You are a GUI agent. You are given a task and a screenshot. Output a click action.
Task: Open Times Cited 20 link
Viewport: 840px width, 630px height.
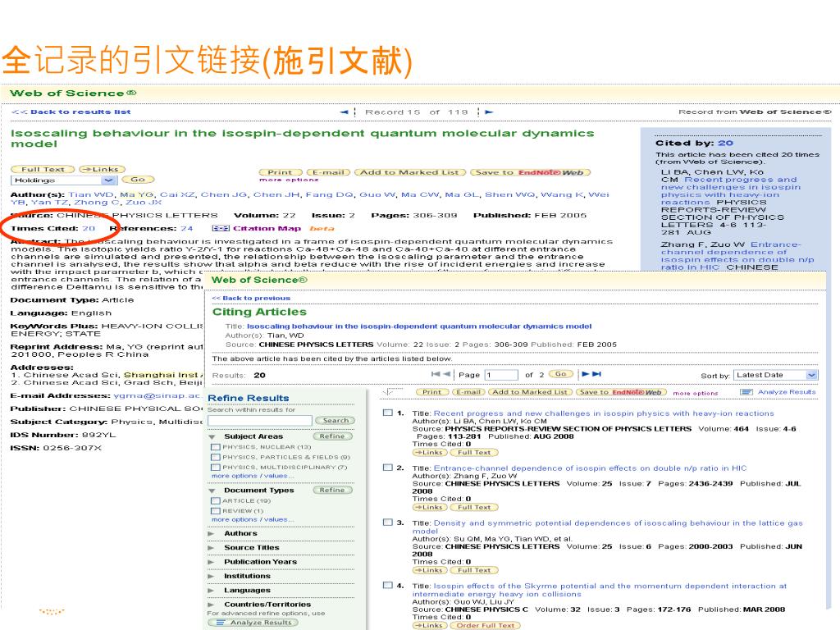(89, 228)
